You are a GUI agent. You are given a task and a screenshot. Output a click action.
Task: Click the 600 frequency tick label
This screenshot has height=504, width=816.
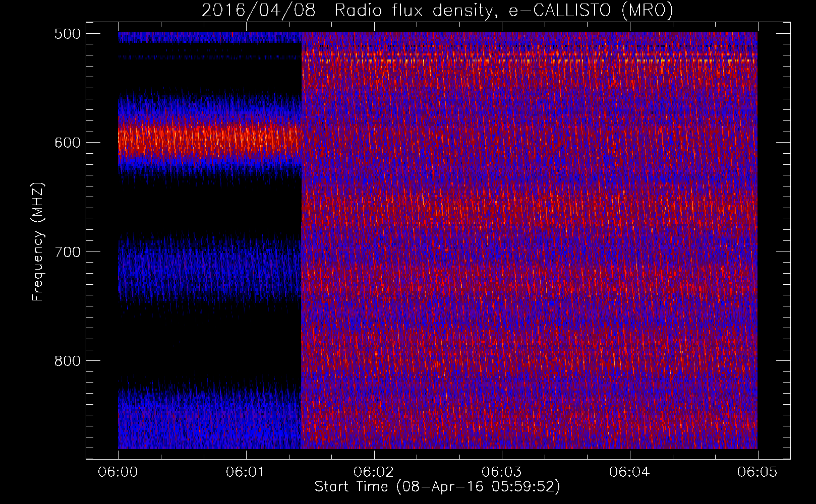click(x=68, y=143)
